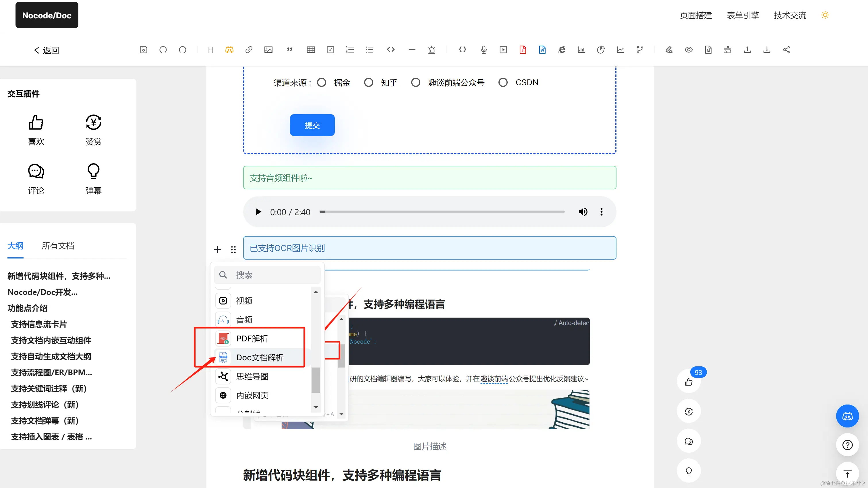Viewport: 868px width, 488px height.
Task: Click the red PDF icon in the toolbar
Action: coord(523,50)
